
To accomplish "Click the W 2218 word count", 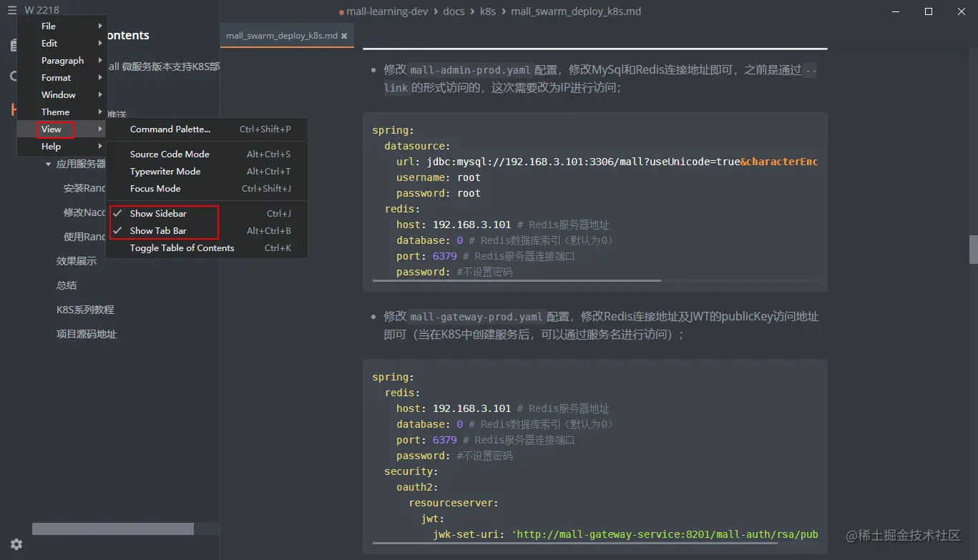I will click(41, 10).
